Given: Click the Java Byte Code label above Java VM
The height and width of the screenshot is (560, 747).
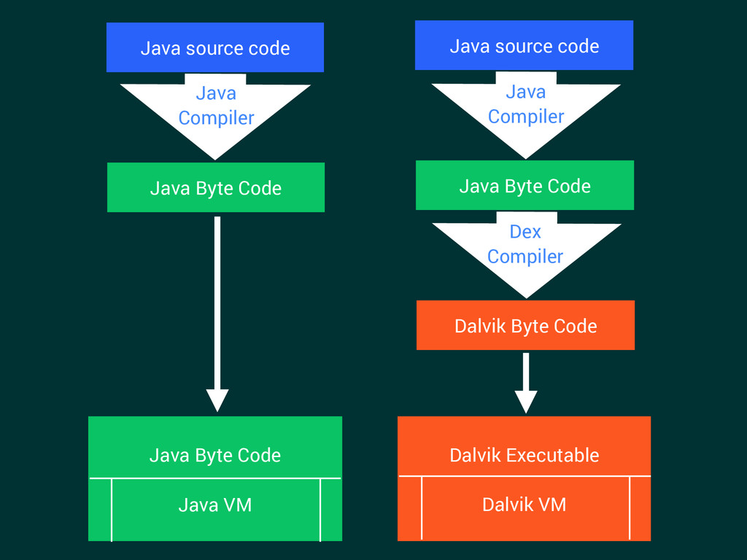Looking at the screenshot, I should (215, 455).
